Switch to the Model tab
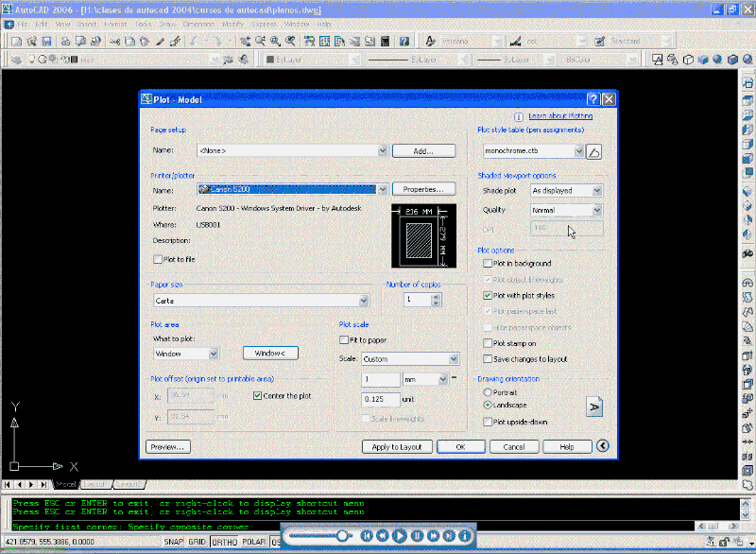756x554 pixels. [x=65, y=484]
